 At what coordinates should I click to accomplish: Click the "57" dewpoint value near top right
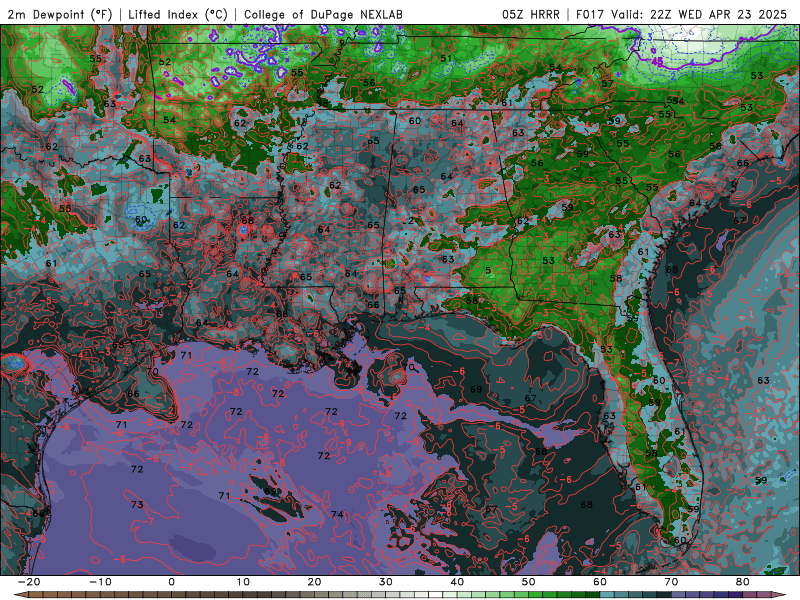pyautogui.click(x=607, y=84)
